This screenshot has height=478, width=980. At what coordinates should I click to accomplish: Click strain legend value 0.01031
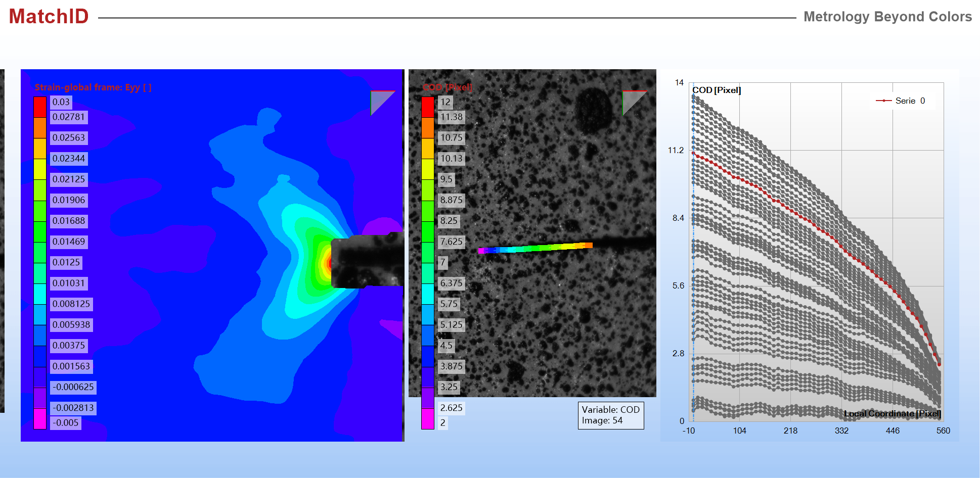(69, 283)
